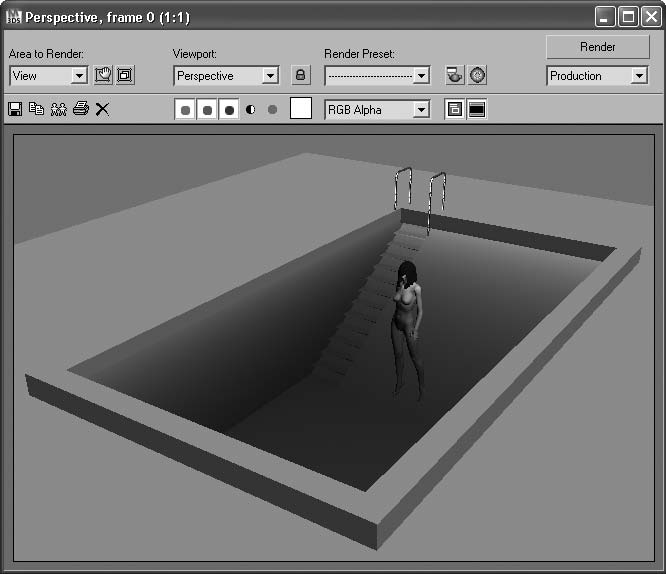The width and height of the screenshot is (666, 574).
Task: Open the Render Preset dropdown
Action: point(421,76)
